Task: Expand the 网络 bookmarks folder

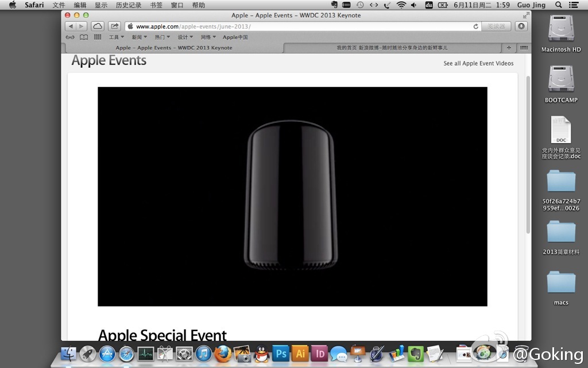Action: tap(208, 37)
